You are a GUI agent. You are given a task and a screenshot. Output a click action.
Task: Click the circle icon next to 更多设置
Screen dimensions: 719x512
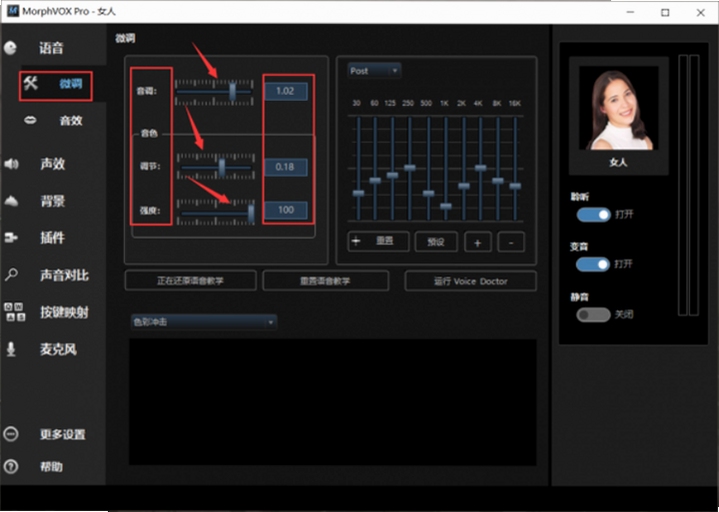click(11, 434)
